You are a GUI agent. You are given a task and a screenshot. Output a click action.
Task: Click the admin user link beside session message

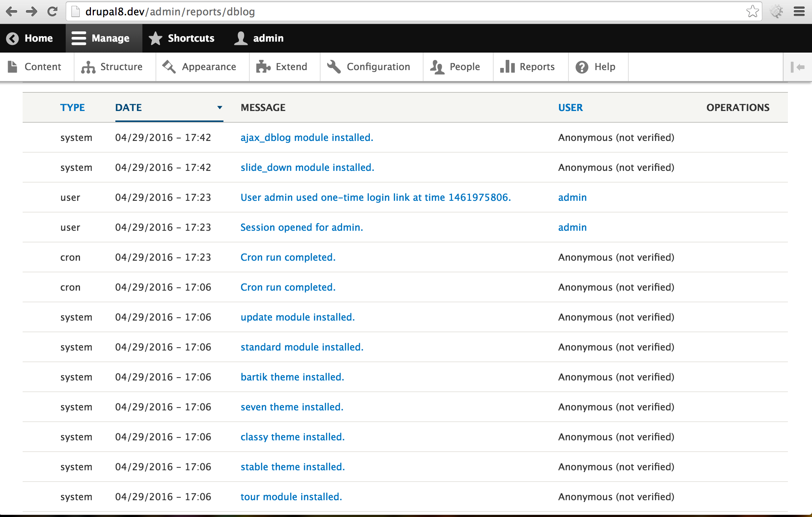point(572,227)
